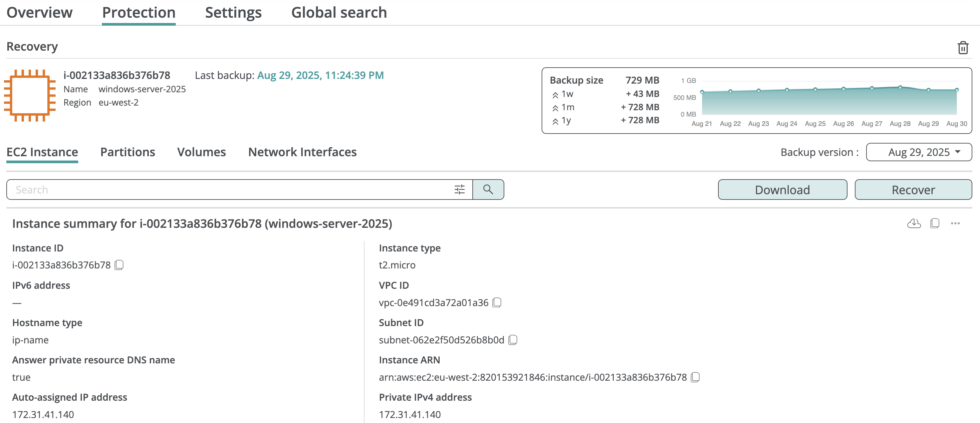Copy instance summary with clipboard icon
Viewport: 980px width, 423px height.
[x=934, y=223]
